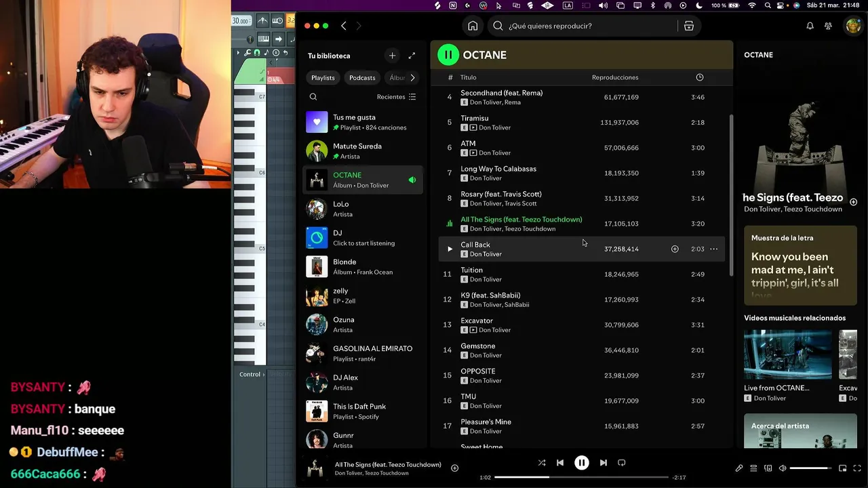The image size is (868, 488).
Task: Open lyrics microphone icon in player bar
Action: [739, 468]
